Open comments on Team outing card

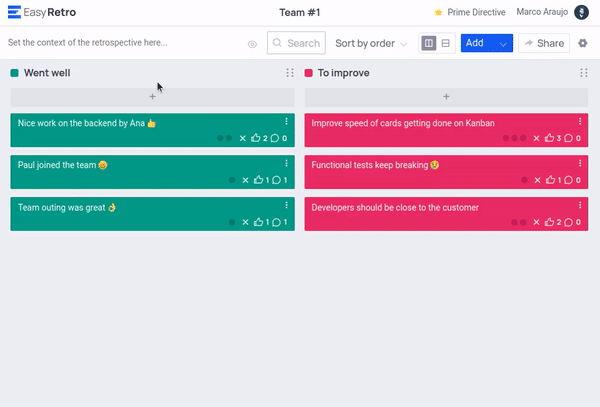tap(276, 222)
